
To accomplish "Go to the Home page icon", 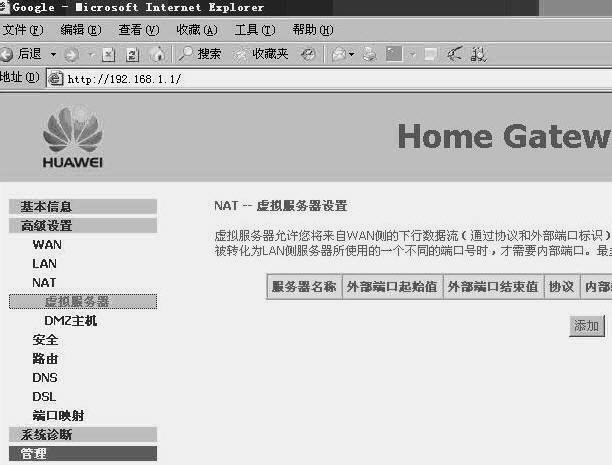I will point(158,54).
